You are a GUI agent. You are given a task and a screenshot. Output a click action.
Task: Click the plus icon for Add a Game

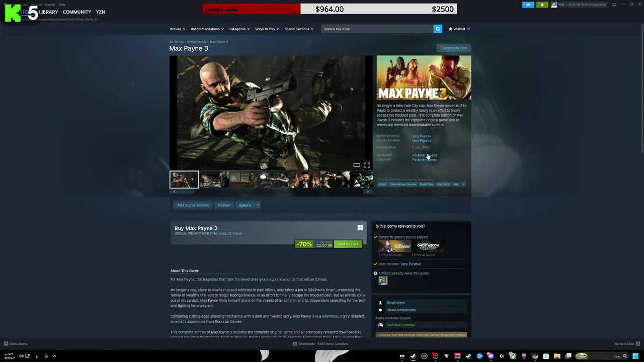pyautogui.click(x=6, y=344)
